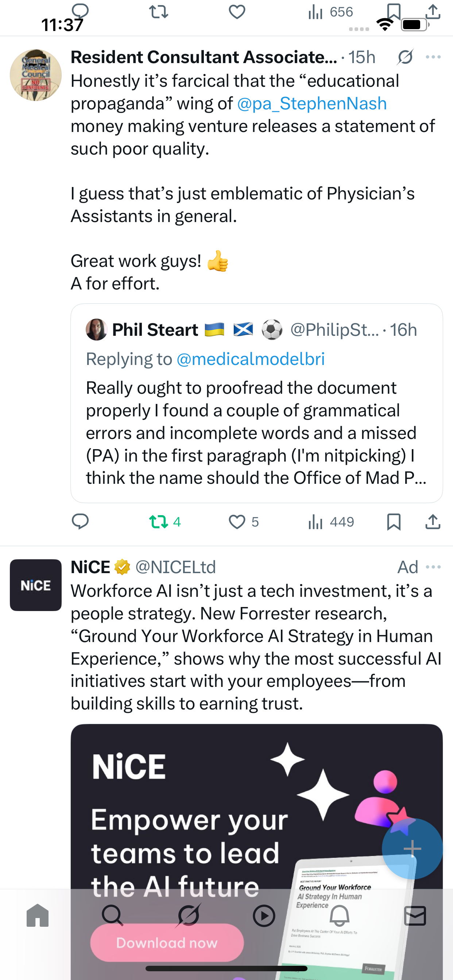Open the Notifications bell tab
The image size is (453, 980).
tap(339, 915)
